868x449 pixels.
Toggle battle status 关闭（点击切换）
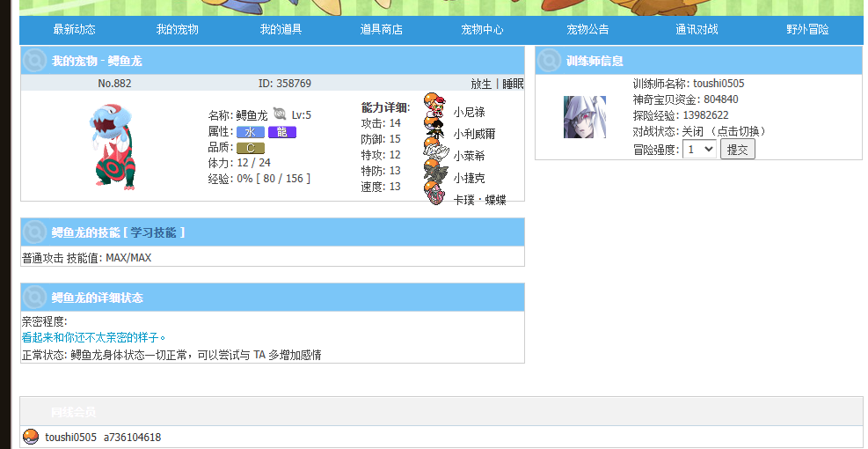(x=725, y=131)
